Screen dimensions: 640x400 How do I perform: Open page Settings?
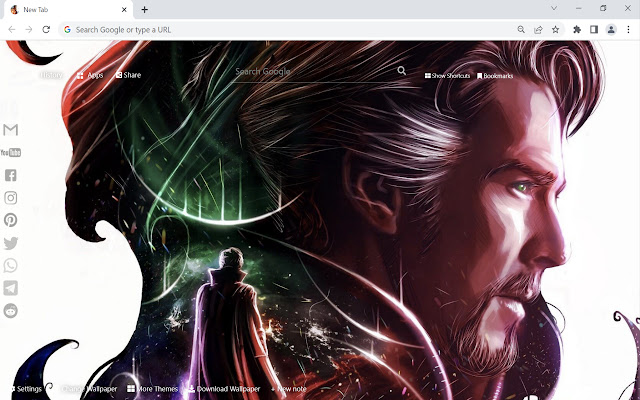pyautogui.click(x=26, y=389)
